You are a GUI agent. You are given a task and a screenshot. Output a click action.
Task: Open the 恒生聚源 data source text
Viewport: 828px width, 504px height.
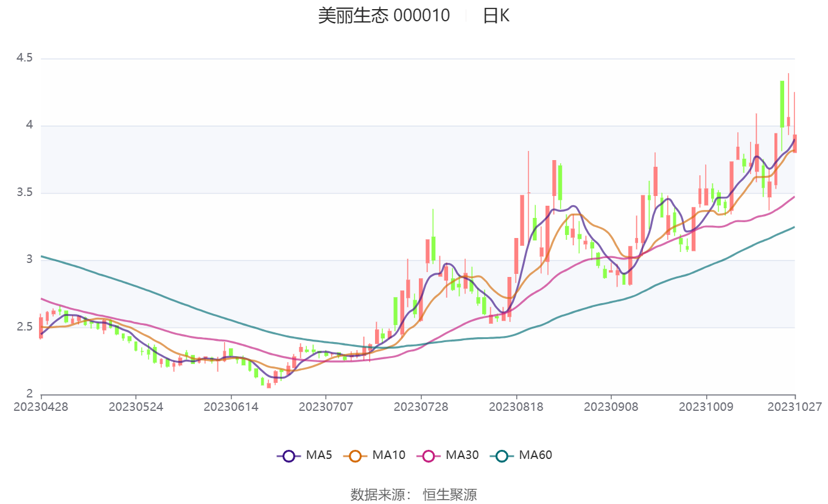[450, 494]
